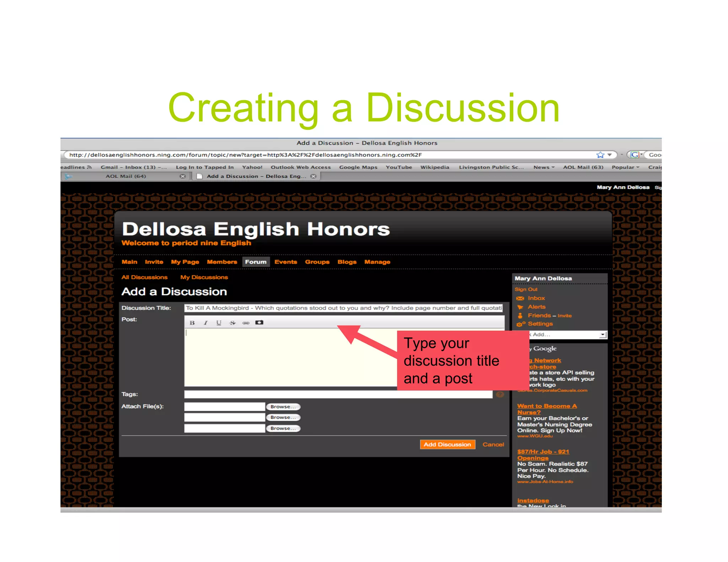Click the insert link chain icon
Image resolution: width=728 pixels, height=562 pixels.
click(x=246, y=323)
